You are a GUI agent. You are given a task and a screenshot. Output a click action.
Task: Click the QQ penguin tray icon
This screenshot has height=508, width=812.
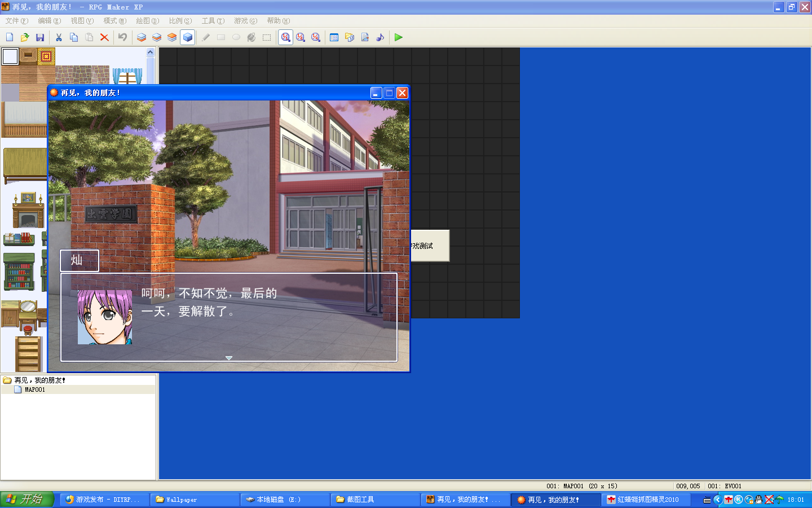coord(759,500)
